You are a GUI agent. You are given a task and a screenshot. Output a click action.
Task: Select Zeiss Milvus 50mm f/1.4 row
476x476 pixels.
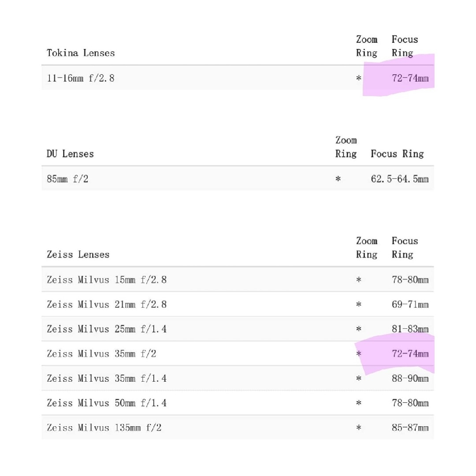pos(238,403)
